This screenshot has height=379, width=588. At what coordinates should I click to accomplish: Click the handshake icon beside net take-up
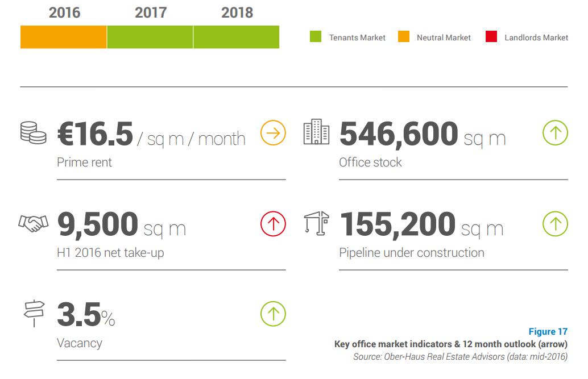point(34,223)
